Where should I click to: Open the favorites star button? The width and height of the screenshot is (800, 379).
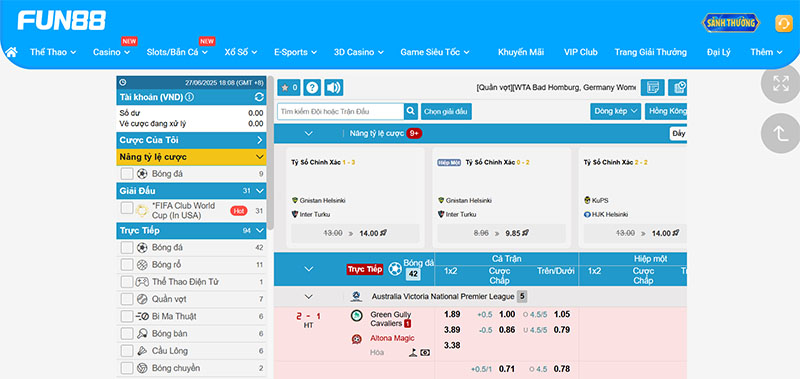pyautogui.click(x=289, y=88)
